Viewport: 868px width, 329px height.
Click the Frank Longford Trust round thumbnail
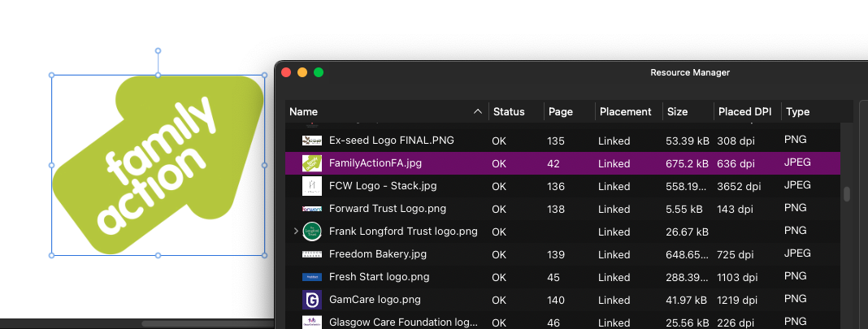click(312, 232)
